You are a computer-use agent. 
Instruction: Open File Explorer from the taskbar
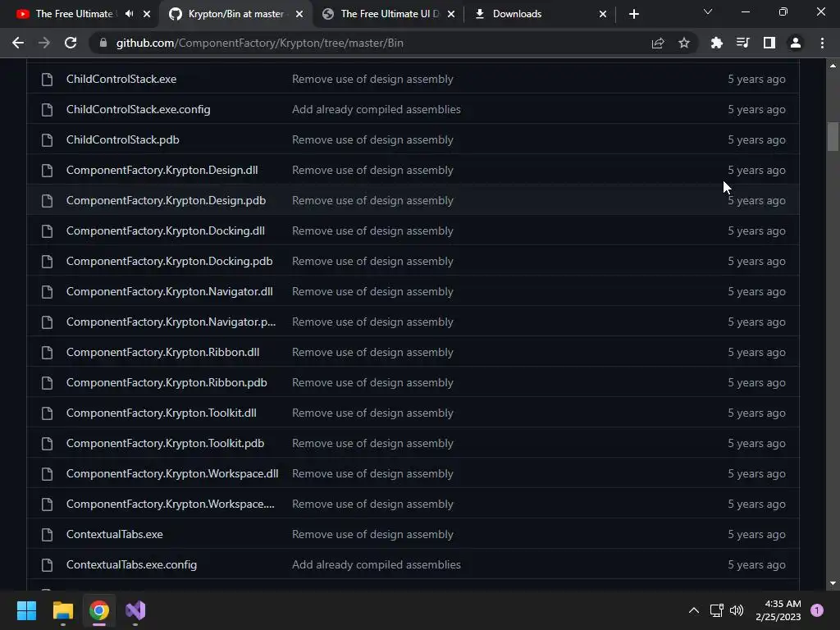[62, 610]
